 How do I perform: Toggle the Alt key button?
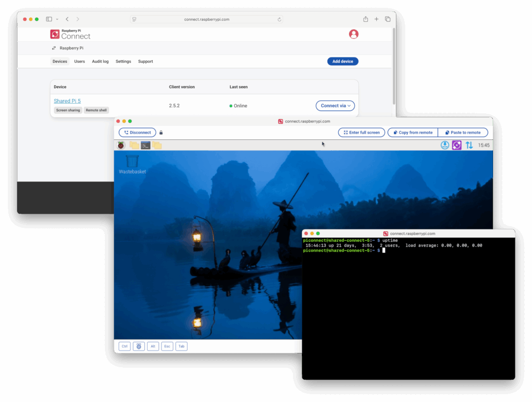pos(153,346)
